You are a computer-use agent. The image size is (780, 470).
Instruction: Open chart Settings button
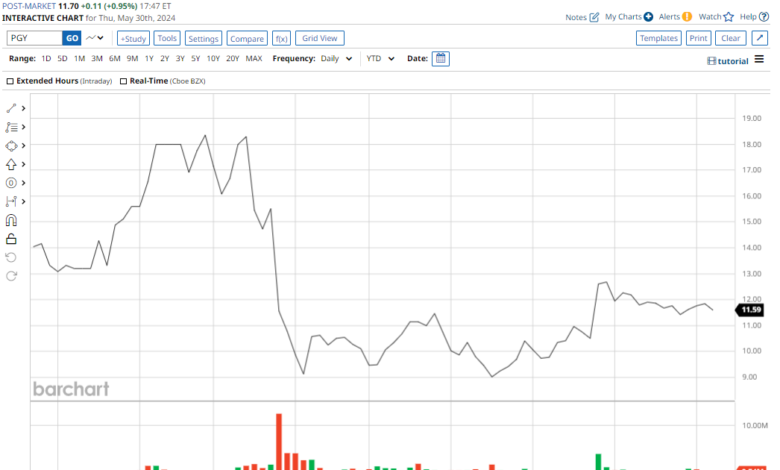203,38
